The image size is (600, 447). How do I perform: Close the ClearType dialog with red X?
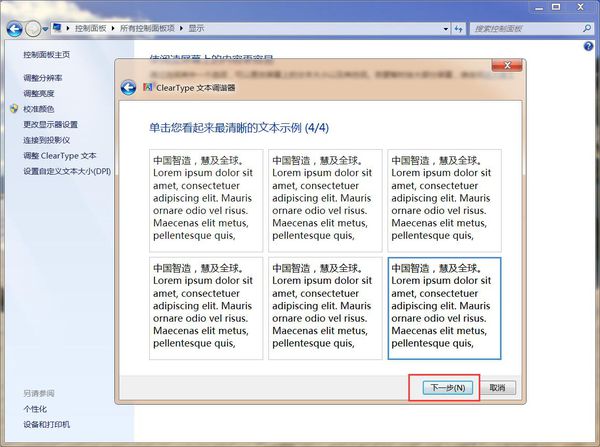coord(507,67)
